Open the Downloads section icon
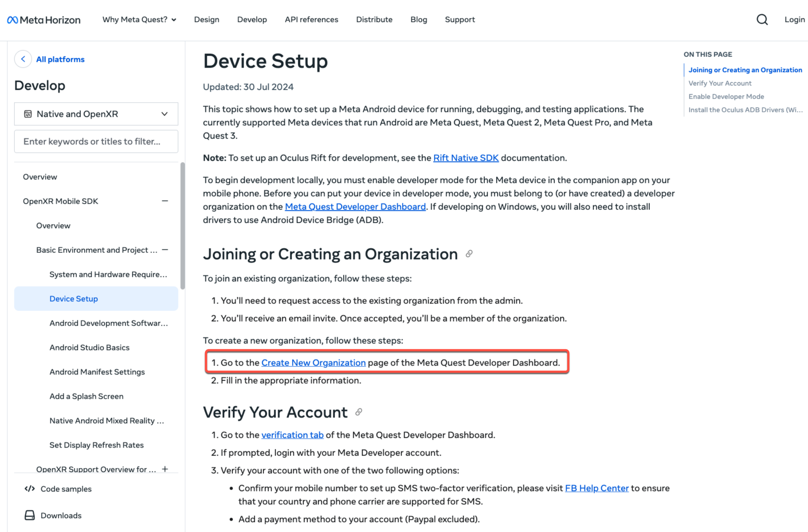 click(x=30, y=515)
